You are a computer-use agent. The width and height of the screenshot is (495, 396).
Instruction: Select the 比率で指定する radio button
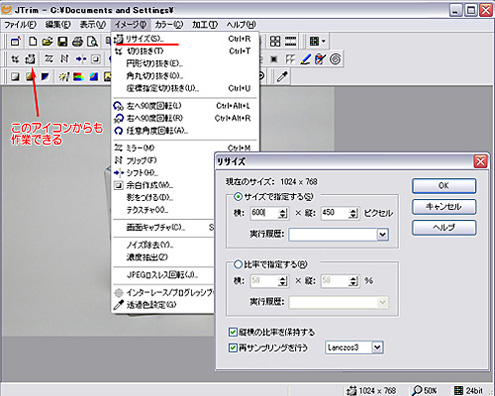pos(238,265)
